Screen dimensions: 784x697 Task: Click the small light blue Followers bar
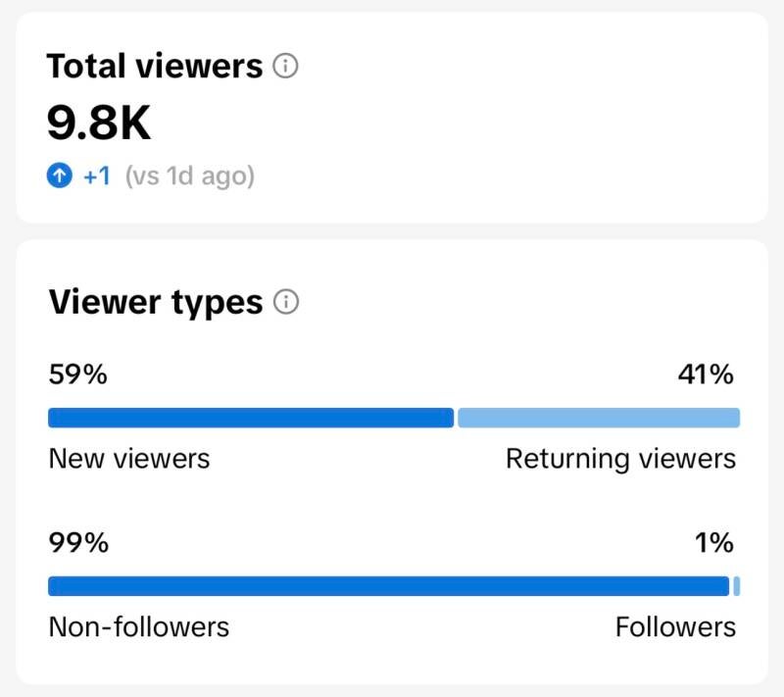coord(736,586)
